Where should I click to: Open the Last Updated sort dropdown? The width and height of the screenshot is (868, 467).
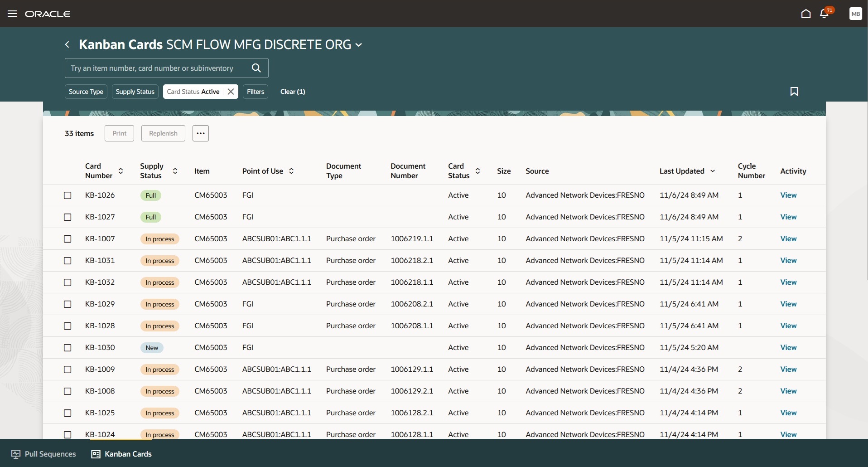tap(713, 171)
